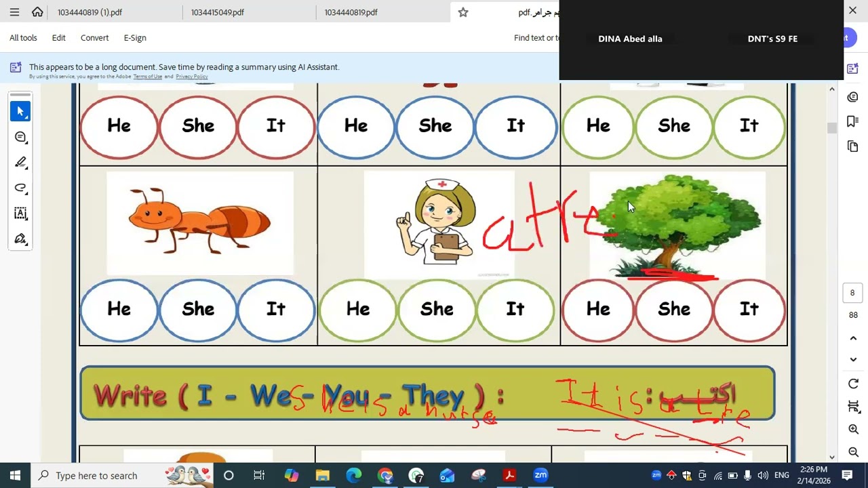The height and width of the screenshot is (488, 868).
Task: Click the nurse picture
Action: tap(439, 225)
